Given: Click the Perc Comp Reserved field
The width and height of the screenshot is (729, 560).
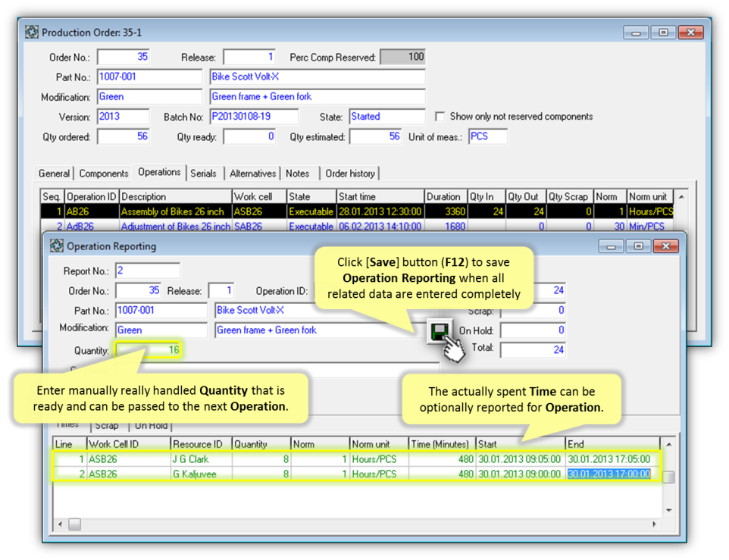Looking at the screenshot, I should (x=402, y=57).
